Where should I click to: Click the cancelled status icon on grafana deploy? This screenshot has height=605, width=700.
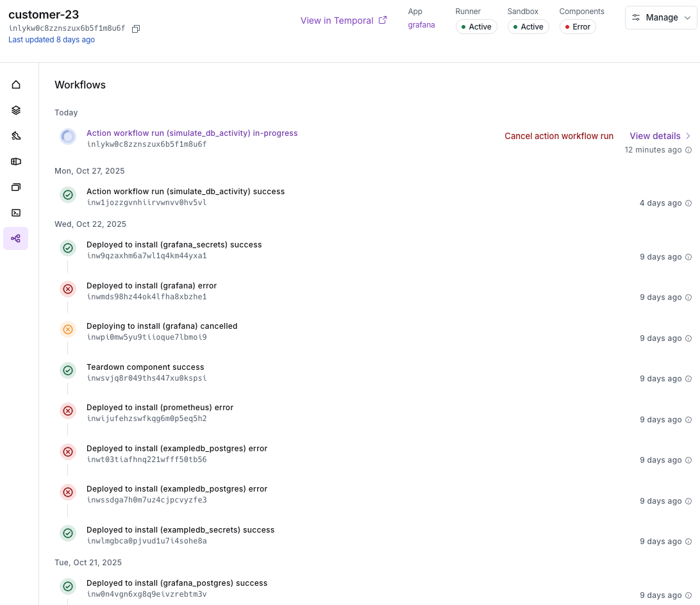[x=68, y=329]
